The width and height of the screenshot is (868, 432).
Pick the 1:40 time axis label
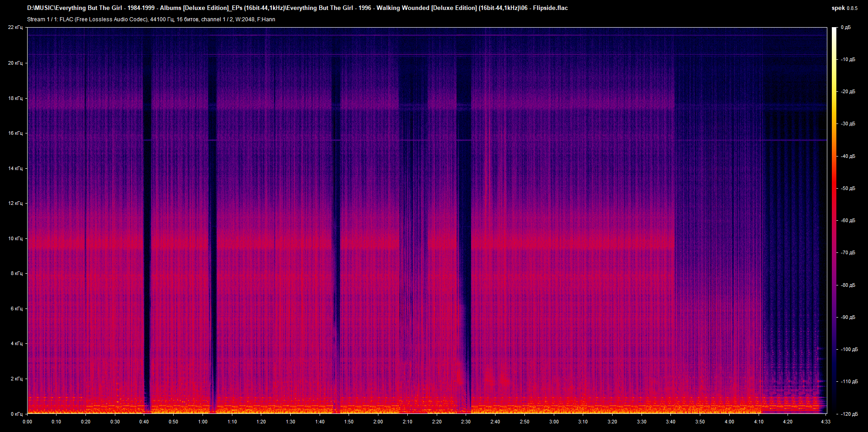pos(320,422)
